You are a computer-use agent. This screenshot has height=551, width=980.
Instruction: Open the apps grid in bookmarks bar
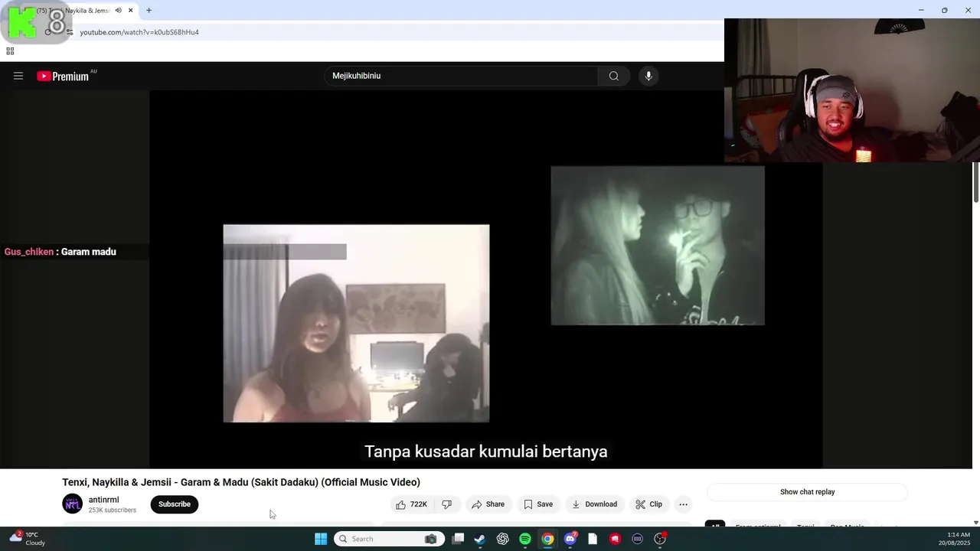10,51
